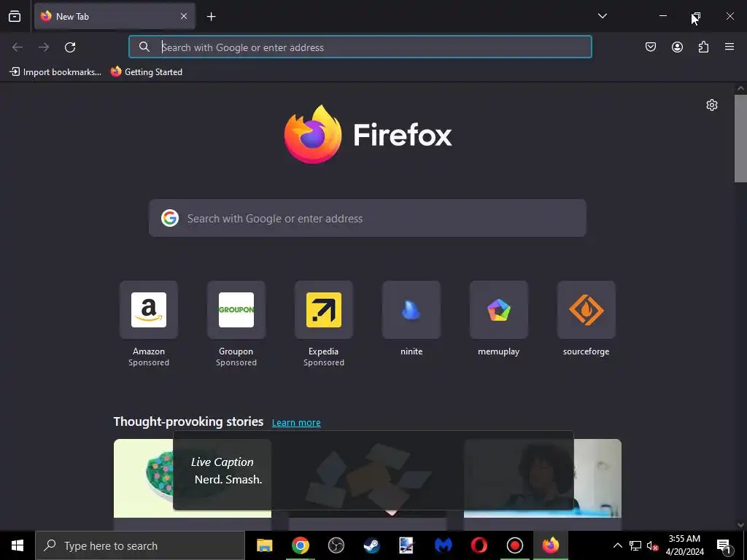747x560 pixels.
Task: Click the taskbar Type here to search box
Action: tap(140, 545)
